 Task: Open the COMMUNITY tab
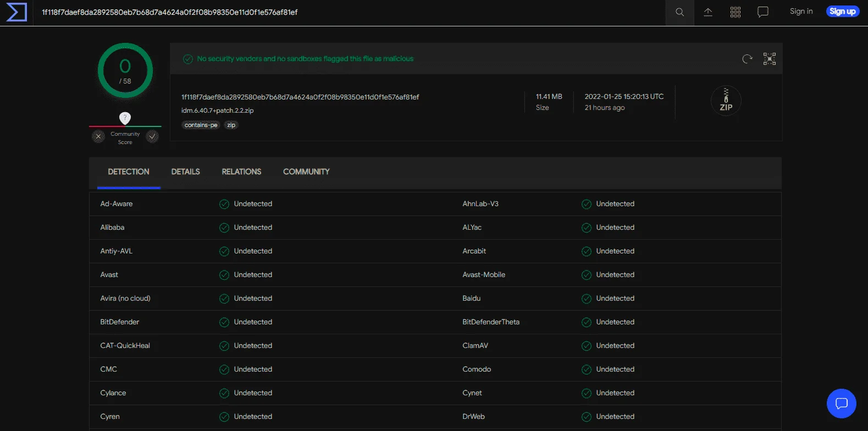(x=306, y=172)
